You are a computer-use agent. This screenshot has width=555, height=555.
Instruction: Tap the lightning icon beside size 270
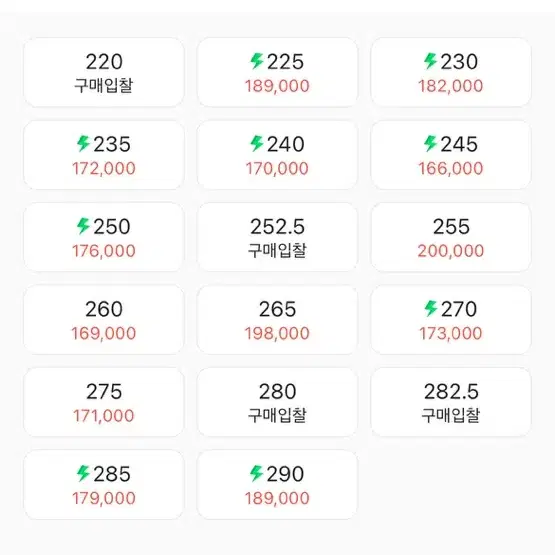(x=431, y=308)
